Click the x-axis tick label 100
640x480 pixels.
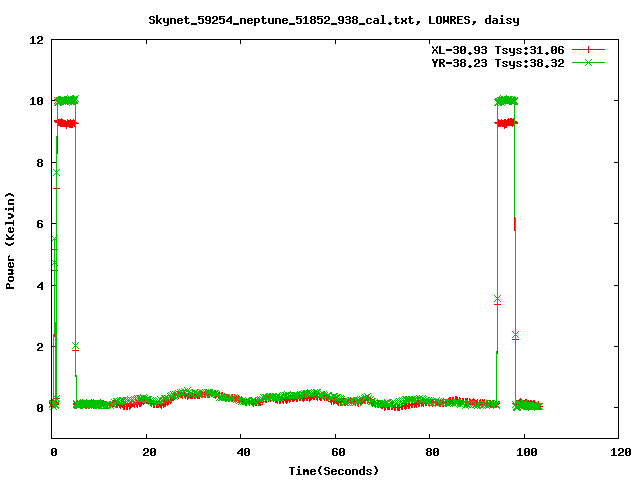527,452
